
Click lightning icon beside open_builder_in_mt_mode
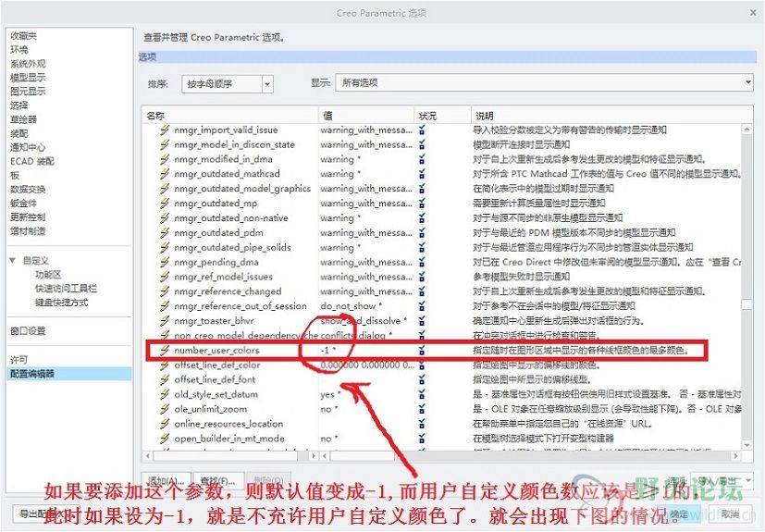click(x=165, y=439)
